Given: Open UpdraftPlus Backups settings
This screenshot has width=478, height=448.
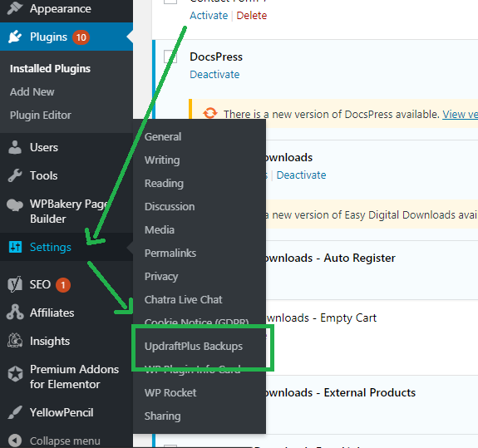Looking at the screenshot, I should tap(194, 347).
